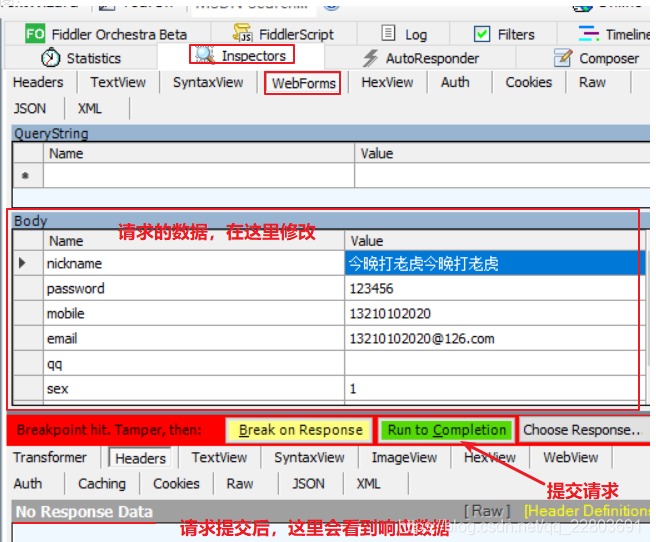656x542 pixels.
Task: Switch to the Statistics tab
Action: (81, 58)
